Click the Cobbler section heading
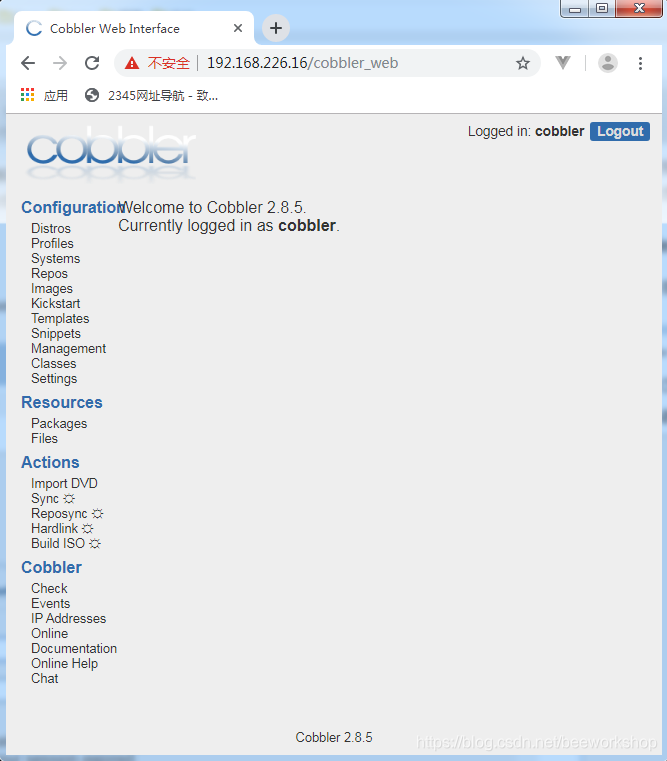667x761 pixels. (x=51, y=568)
